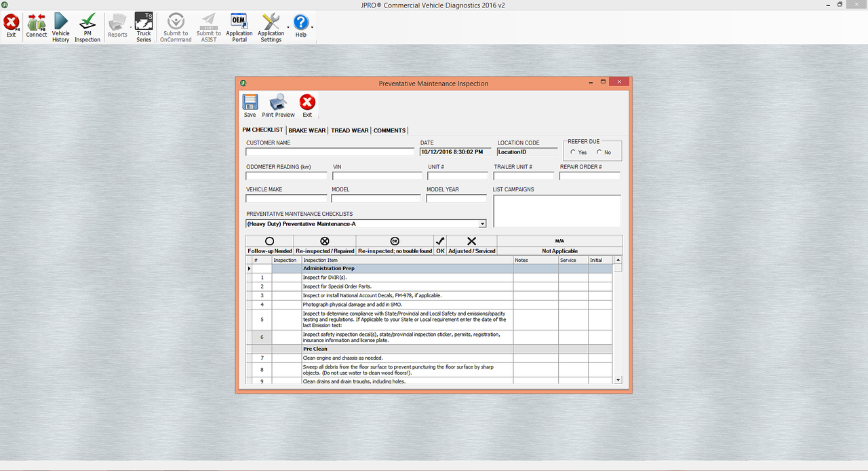Click the red Exit icon in inspection dialog

tap(307, 106)
